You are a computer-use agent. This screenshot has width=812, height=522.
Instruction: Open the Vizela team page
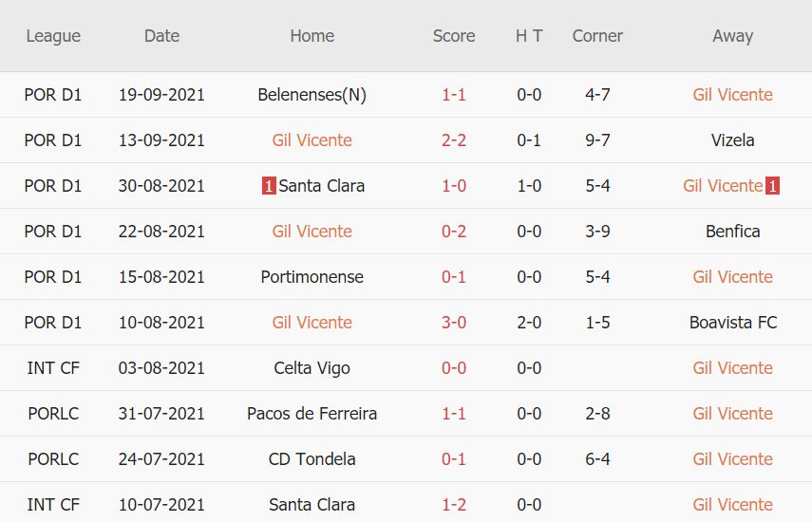[x=732, y=140]
